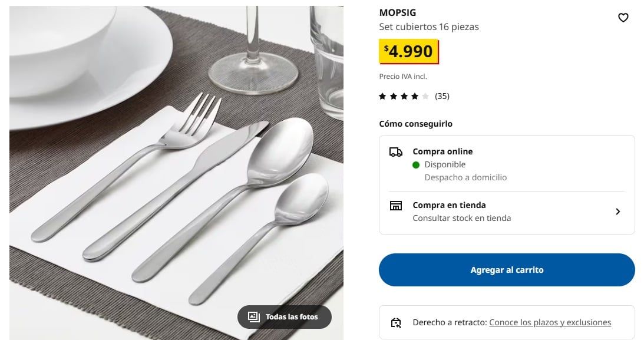
Task: Open the Conoce los plazos y exclusiones link
Action: [x=550, y=322]
